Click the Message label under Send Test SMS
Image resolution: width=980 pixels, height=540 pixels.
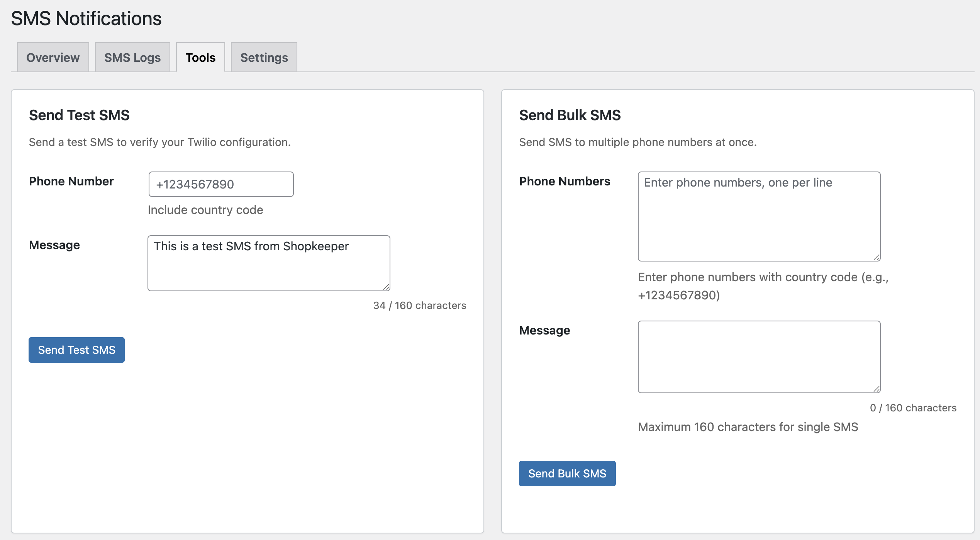54,245
